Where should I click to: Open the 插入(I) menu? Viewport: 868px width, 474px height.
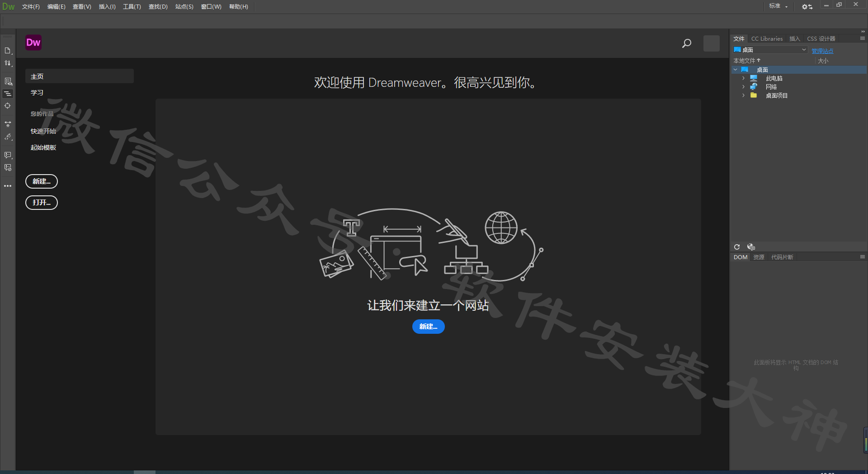pos(107,7)
